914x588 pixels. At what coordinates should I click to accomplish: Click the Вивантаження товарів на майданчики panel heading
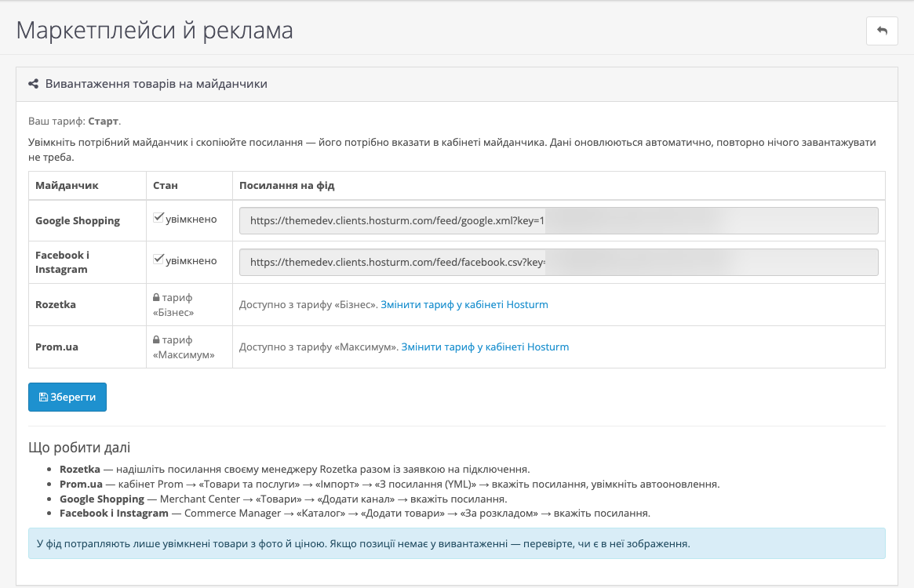(x=156, y=84)
